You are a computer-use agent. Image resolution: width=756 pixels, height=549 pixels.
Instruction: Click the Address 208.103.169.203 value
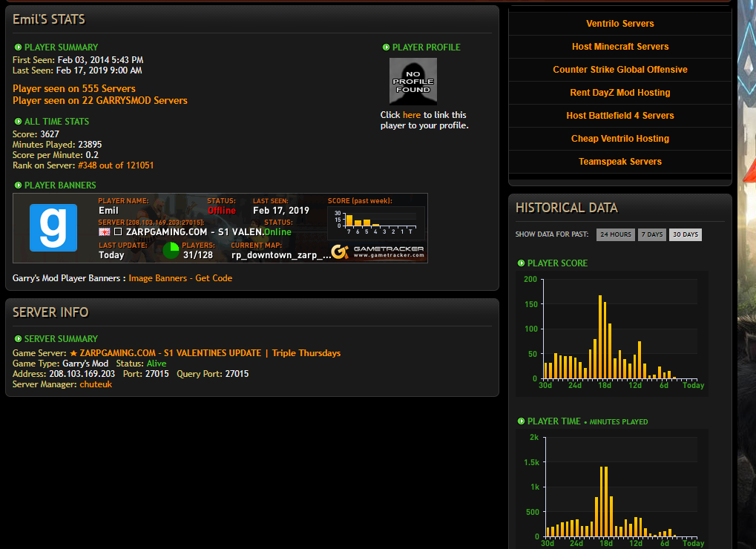tap(82, 374)
